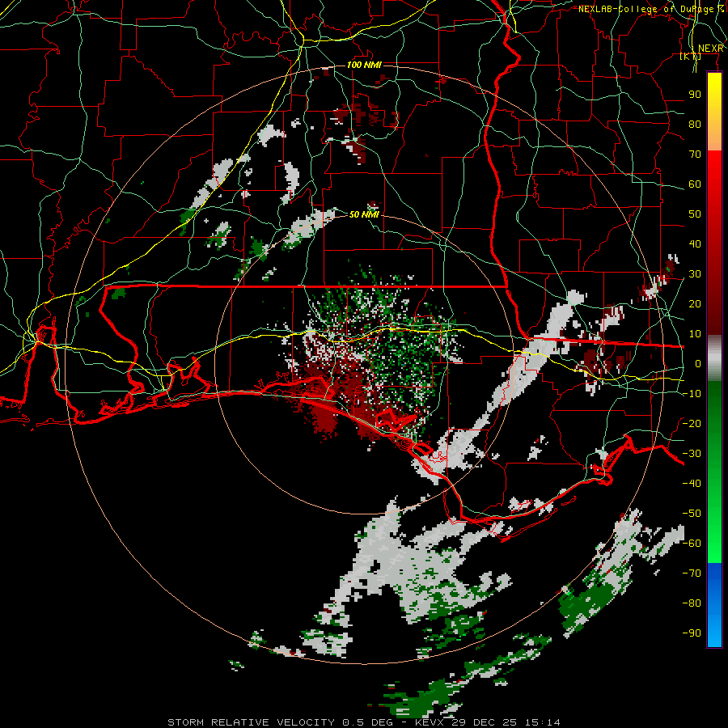
Task: Click the -30 label on the velocity scale
Action: (692, 454)
